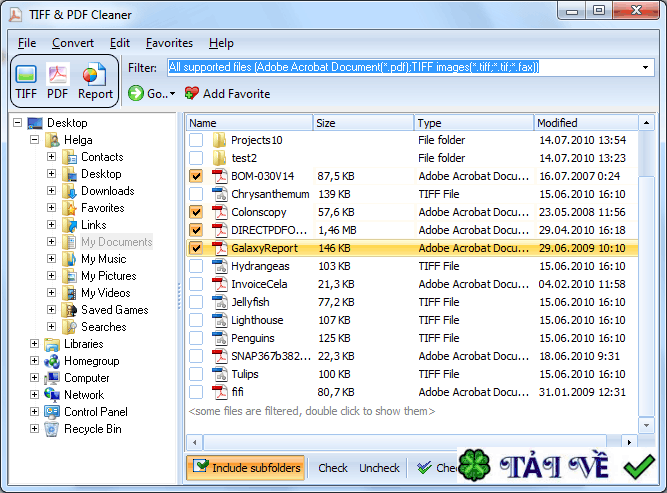This screenshot has height=493, width=667.
Task: Click the Jellyfish TIFF file icon
Action: pyautogui.click(x=219, y=302)
